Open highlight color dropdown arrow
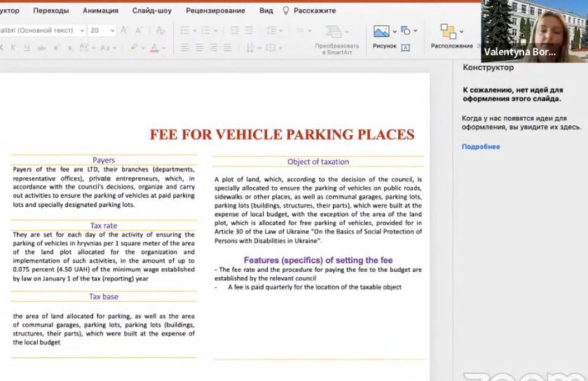Screen dimensions: 588x381 click(x=143, y=48)
